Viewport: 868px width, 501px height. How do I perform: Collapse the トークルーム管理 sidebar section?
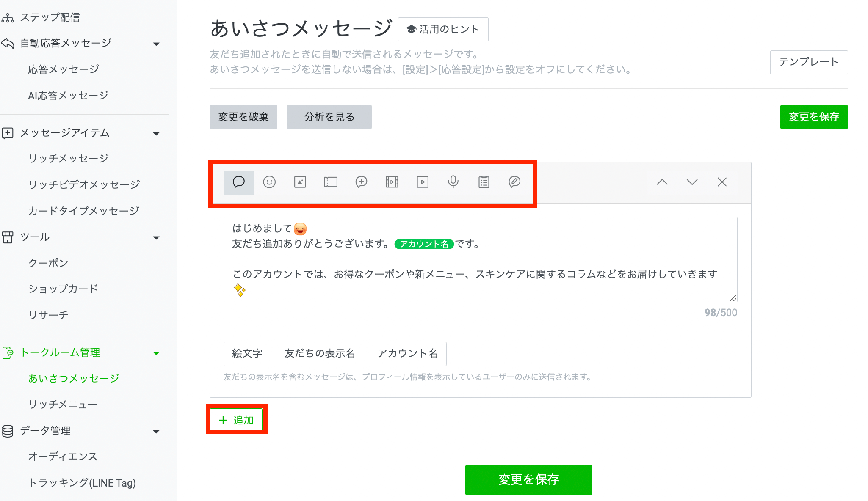(156, 353)
